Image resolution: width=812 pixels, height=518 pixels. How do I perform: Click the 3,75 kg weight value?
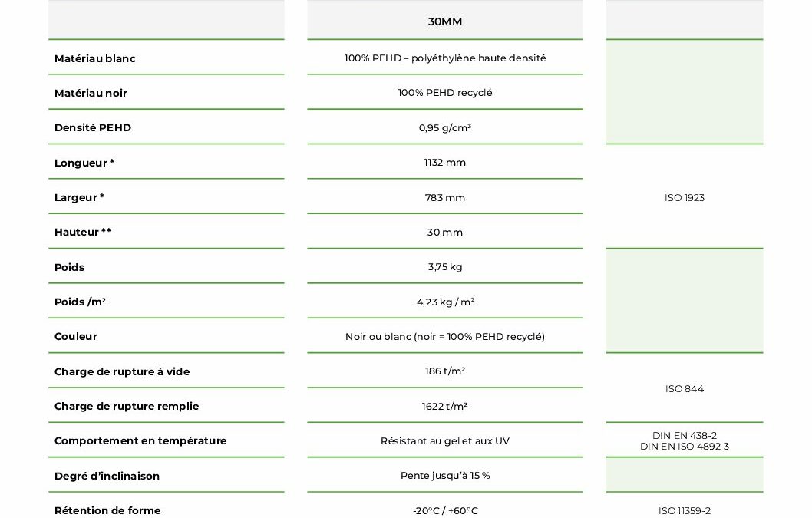(x=445, y=267)
